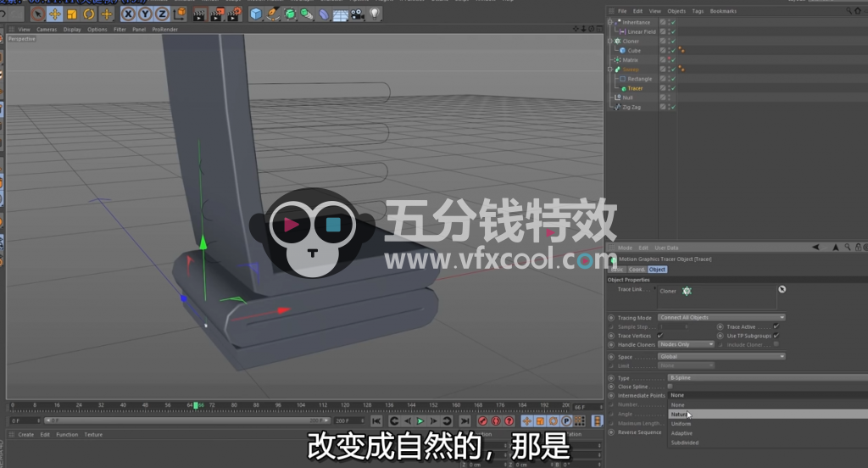Toggle the Use TP Subgroups checkbox
Image resolution: width=868 pixels, height=468 pixels.
tap(776, 335)
